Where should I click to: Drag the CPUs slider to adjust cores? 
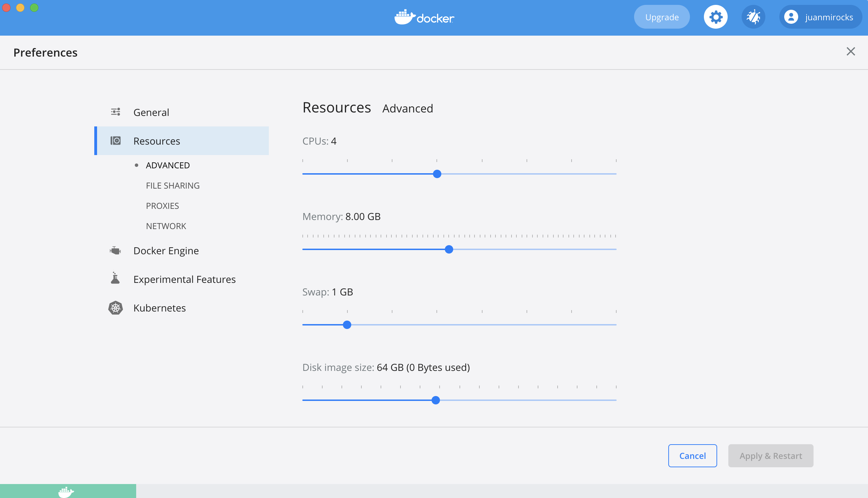click(437, 174)
